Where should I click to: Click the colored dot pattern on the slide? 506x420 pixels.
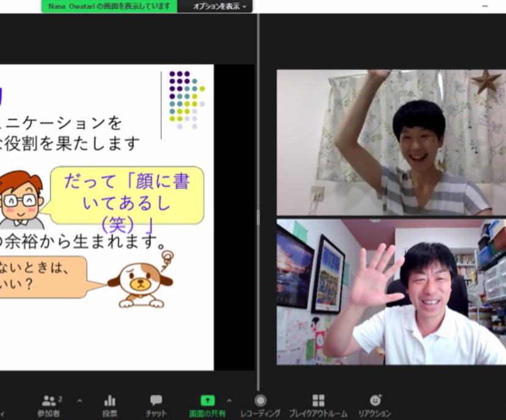click(186, 99)
